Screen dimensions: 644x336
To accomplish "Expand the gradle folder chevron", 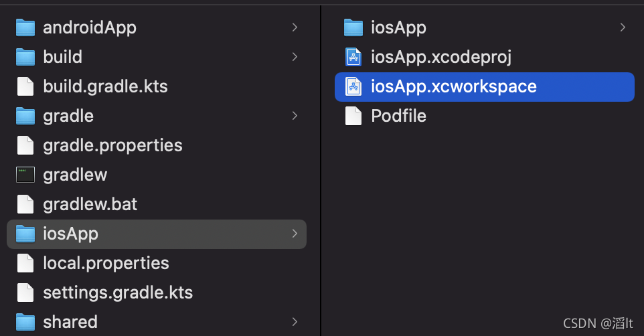I will pyautogui.click(x=295, y=116).
